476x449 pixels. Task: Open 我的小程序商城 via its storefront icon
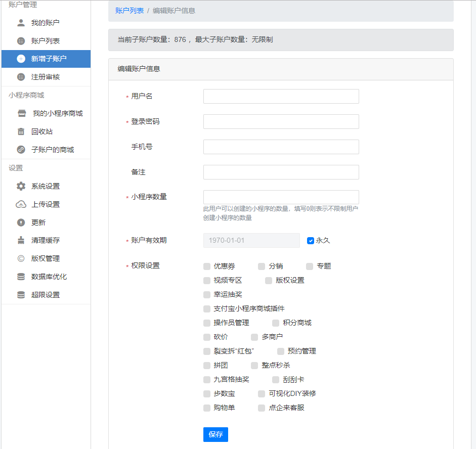[21, 113]
